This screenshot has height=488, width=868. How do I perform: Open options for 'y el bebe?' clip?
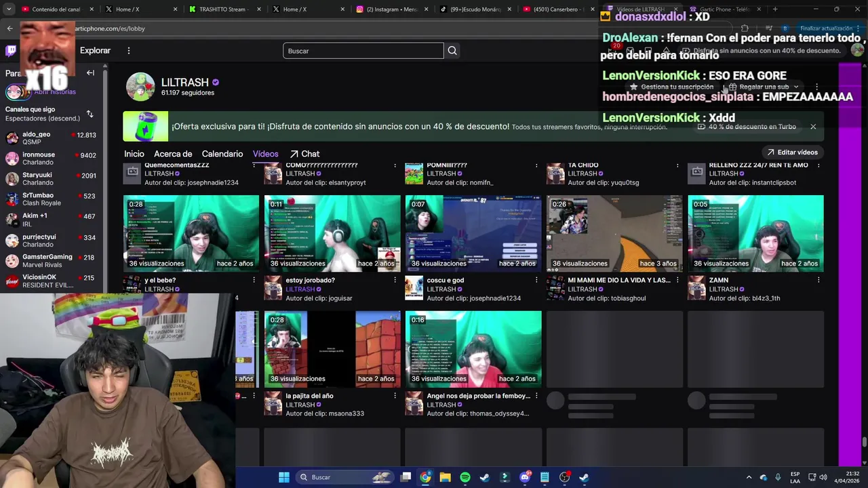click(254, 280)
